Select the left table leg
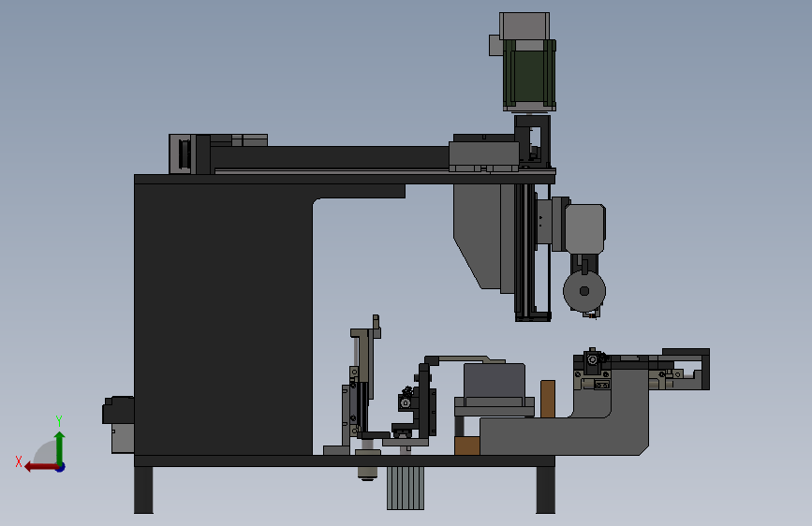The image size is (812, 526). click(143, 489)
